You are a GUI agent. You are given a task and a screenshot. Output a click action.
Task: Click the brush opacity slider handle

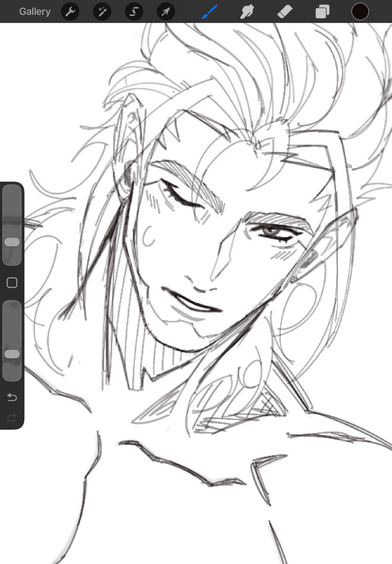click(12, 354)
